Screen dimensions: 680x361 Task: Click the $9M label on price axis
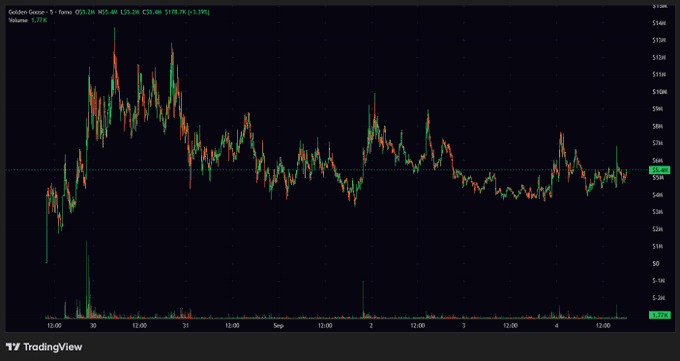658,108
